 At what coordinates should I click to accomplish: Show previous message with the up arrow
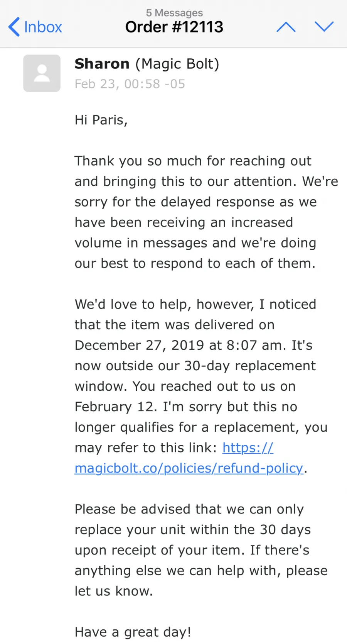pyautogui.click(x=286, y=27)
